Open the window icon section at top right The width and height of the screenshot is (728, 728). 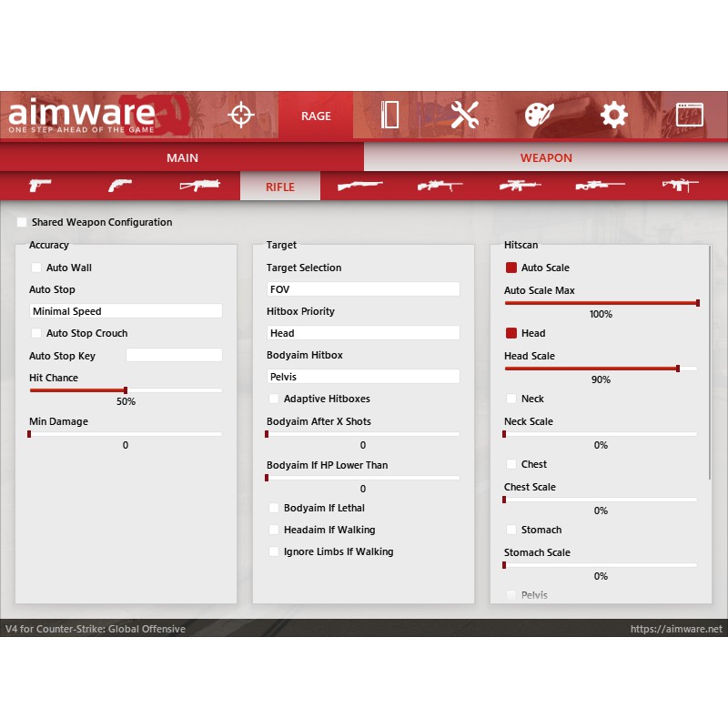(x=689, y=115)
